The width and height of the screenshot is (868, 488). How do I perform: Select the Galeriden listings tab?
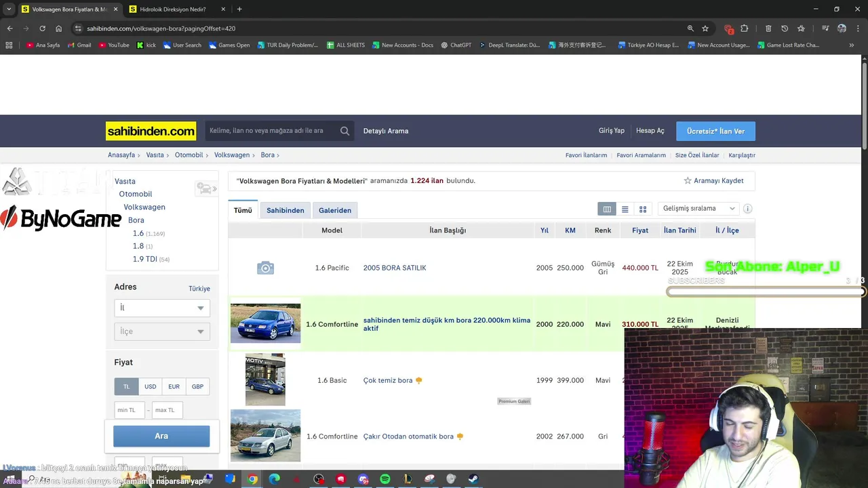(x=335, y=210)
